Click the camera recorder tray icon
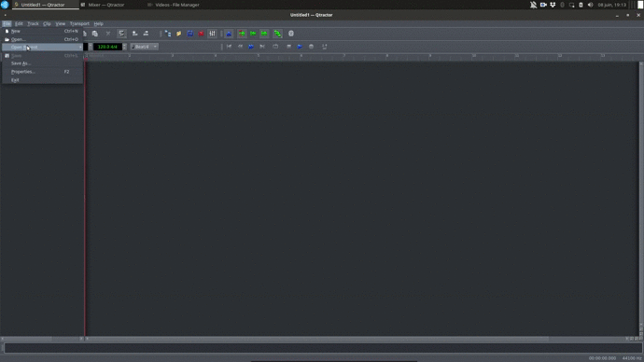This screenshot has width=644, height=362. [543, 5]
